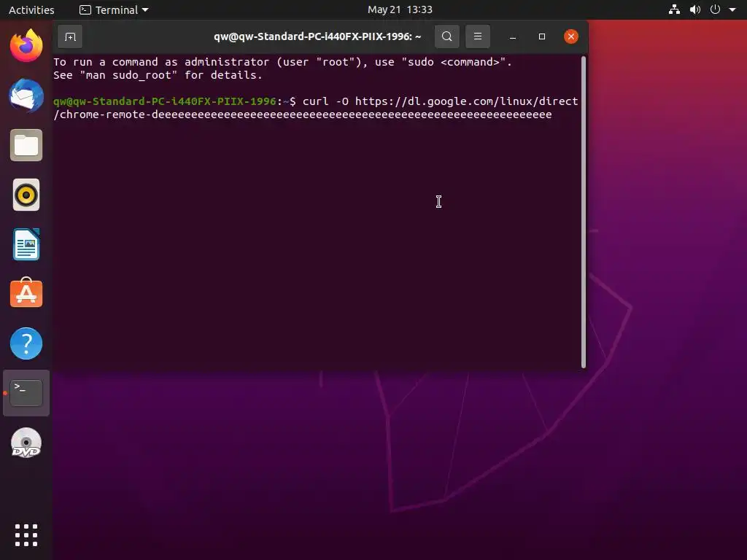Expand the system menu arrow
The image size is (747, 560).
(732, 9)
